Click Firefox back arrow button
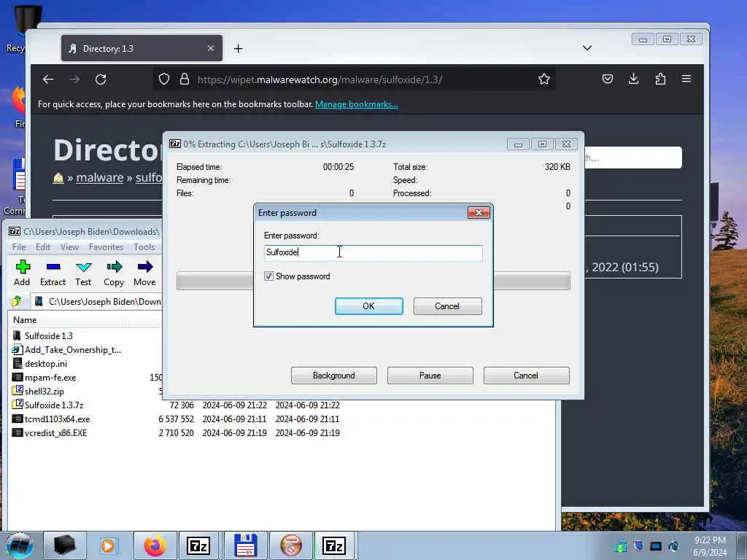The image size is (747, 560). point(48,79)
